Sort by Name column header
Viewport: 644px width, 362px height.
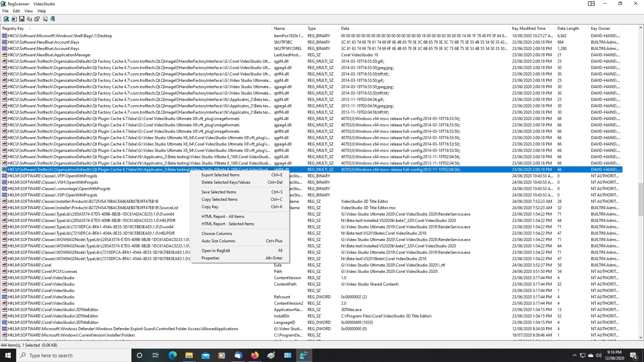(x=288, y=28)
